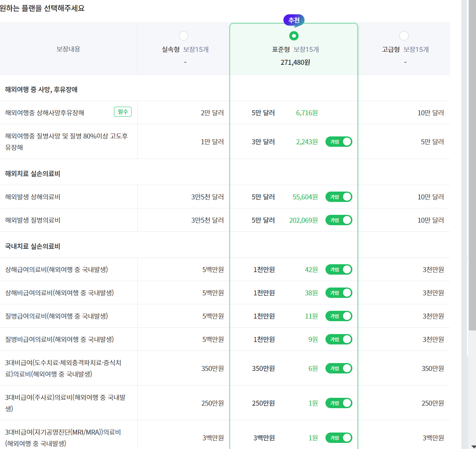The width and height of the screenshot is (476, 449).
Task: Click the 9원 premium amount
Action: pos(313,339)
